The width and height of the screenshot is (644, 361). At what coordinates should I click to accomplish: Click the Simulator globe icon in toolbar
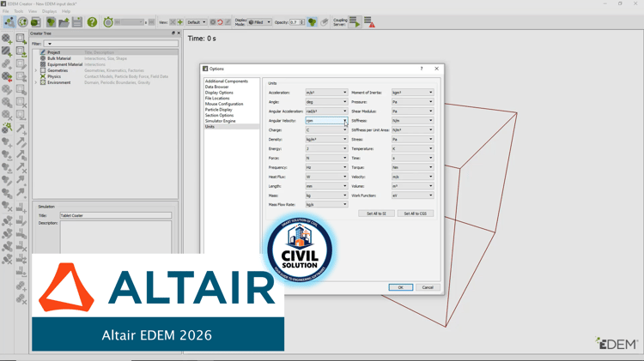[x=22, y=22]
